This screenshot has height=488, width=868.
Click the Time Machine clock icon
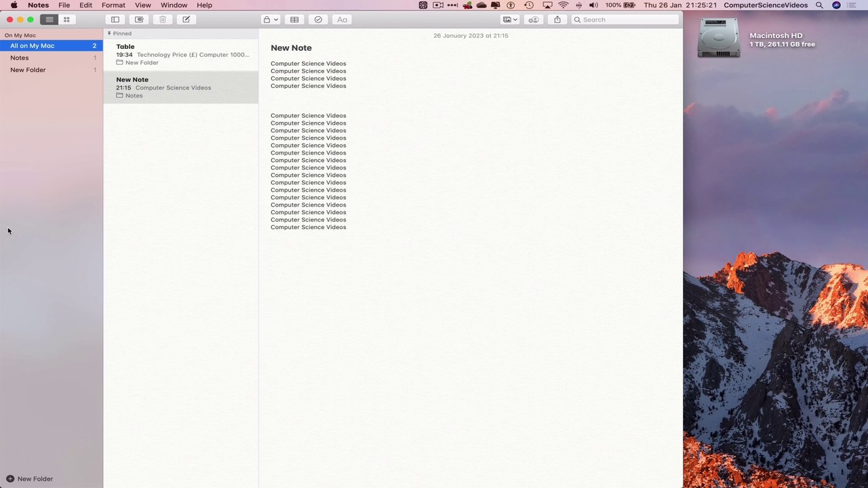(x=529, y=5)
